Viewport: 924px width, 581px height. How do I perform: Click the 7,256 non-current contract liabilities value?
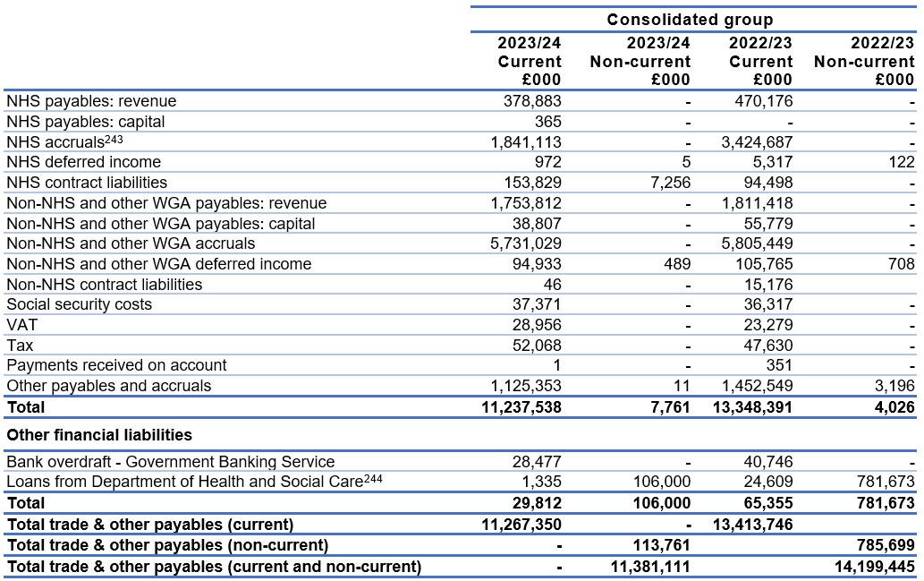(x=671, y=183)
